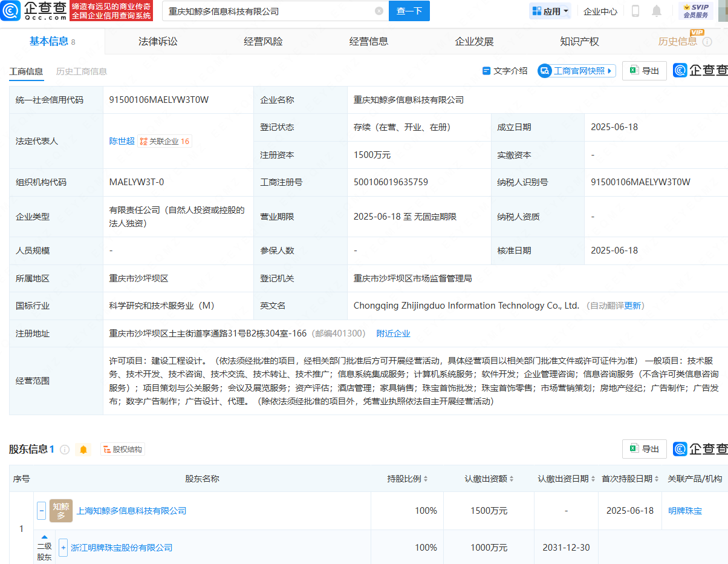This screenshot has width=728, height=564.
Task: 展开浙江明牌珠宝股份有限公司详情
Action: (x=63, y=548)
